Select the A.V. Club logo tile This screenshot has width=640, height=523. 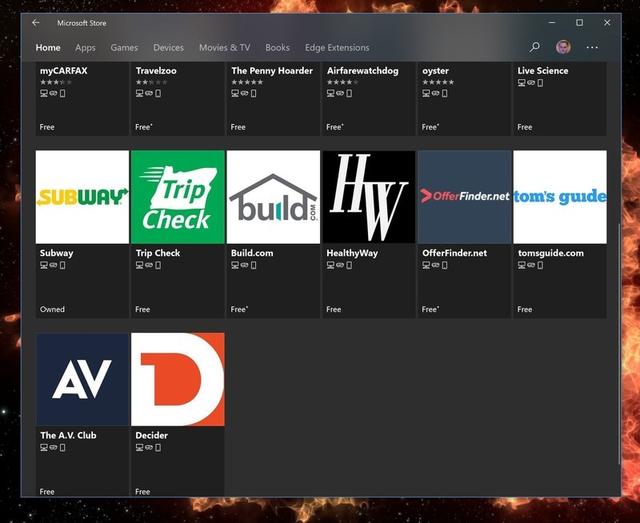82,379
